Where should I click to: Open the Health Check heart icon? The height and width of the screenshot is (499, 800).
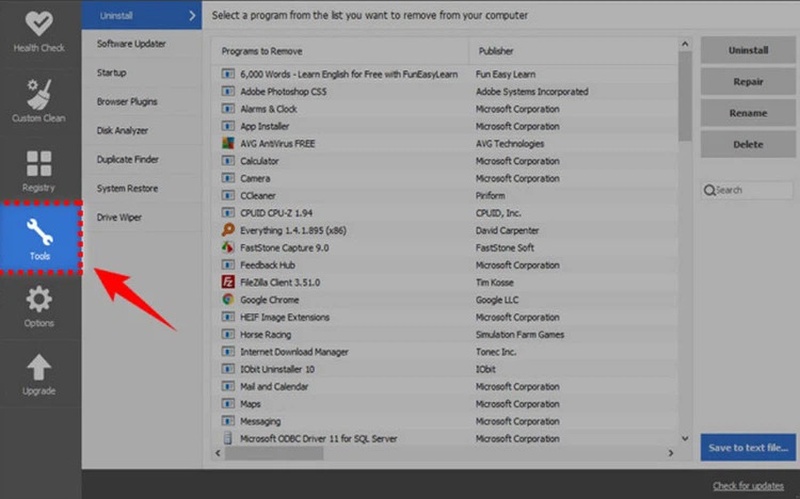click(x=40, y=24)
